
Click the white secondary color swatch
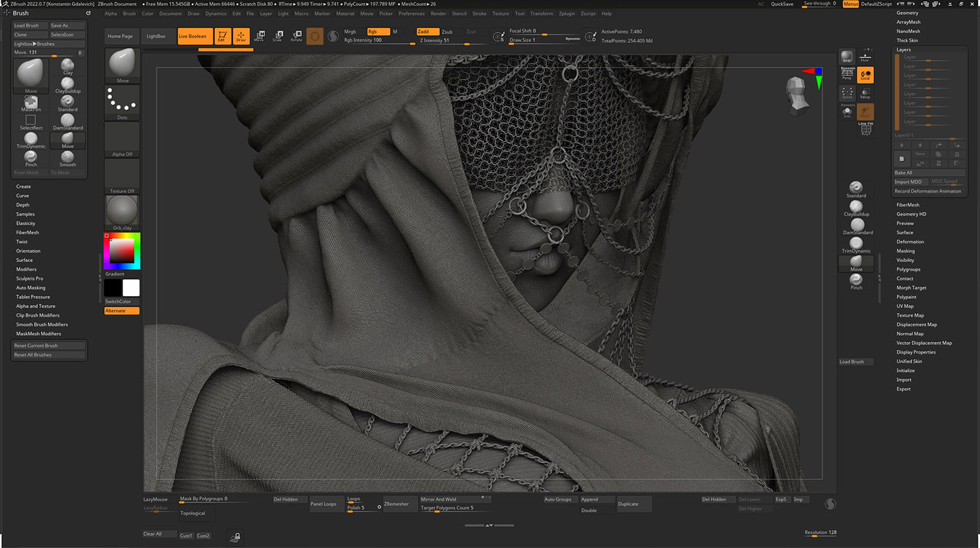pos(131,287)
